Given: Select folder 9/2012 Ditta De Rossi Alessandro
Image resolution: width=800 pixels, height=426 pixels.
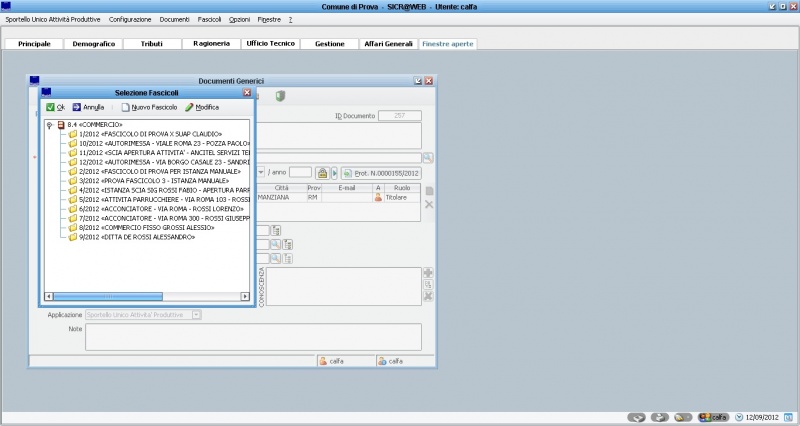Looking at the screenshot, I should [x=137, y=238].
